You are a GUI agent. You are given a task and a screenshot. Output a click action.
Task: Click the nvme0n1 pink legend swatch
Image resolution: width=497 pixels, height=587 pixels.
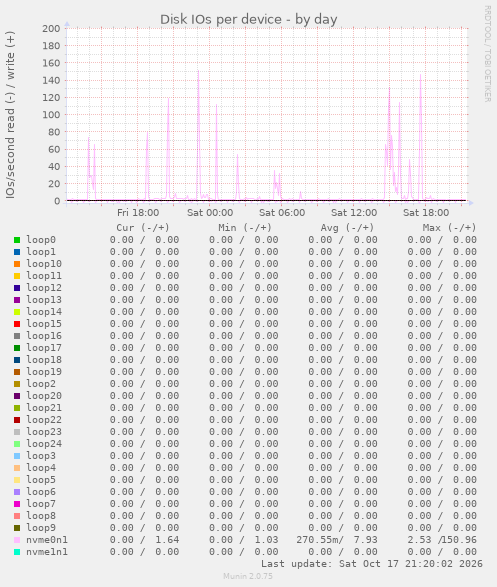click(17, 540)
